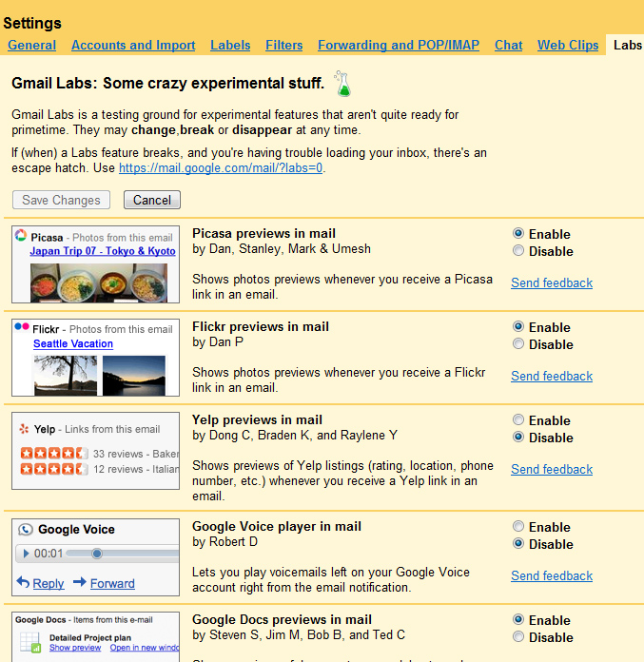Click the Flickr sunset lake thumbnail
Viewport: 644px width, 662px height.
pos(134,376)
